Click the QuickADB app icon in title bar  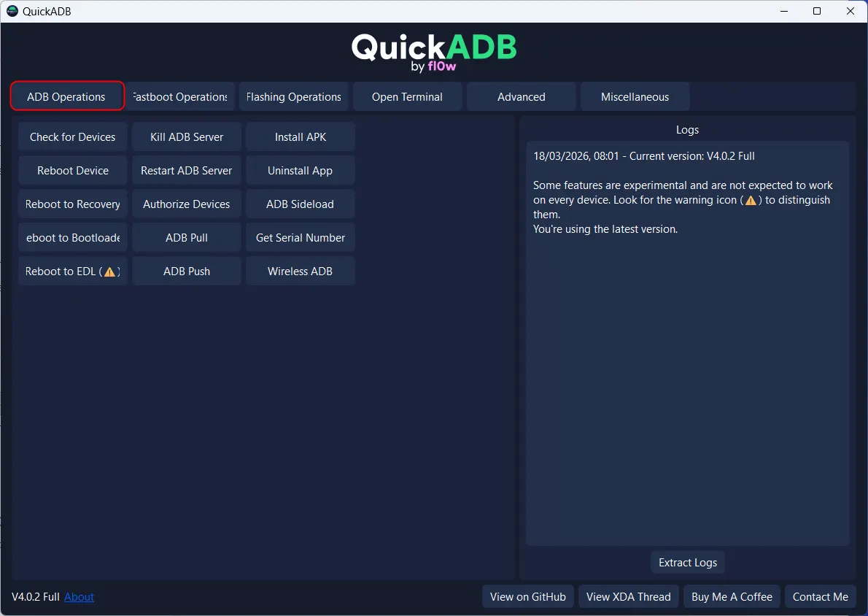click(x=12, y=11)
